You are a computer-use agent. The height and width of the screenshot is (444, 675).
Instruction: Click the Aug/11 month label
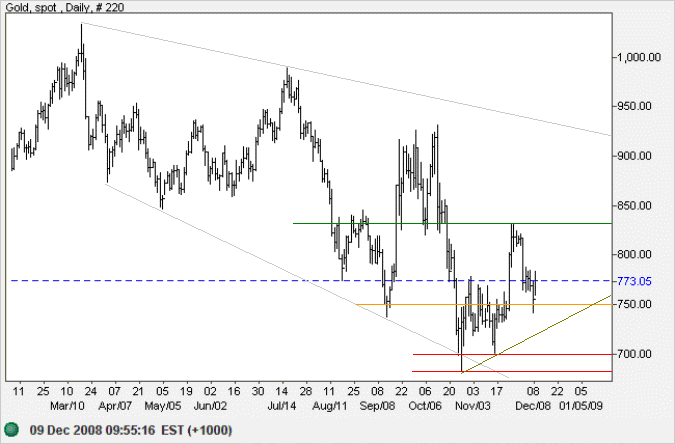click(x=329, y=406)
